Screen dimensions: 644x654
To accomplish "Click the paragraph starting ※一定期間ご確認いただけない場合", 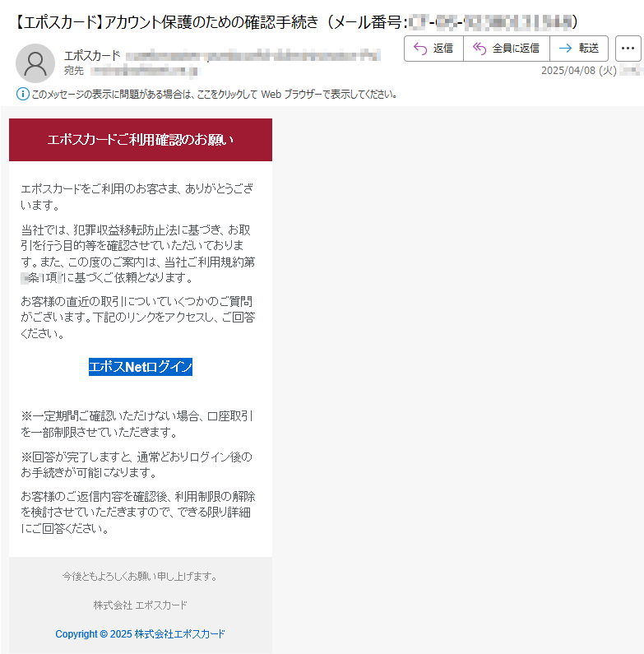I will click(137, 424).
